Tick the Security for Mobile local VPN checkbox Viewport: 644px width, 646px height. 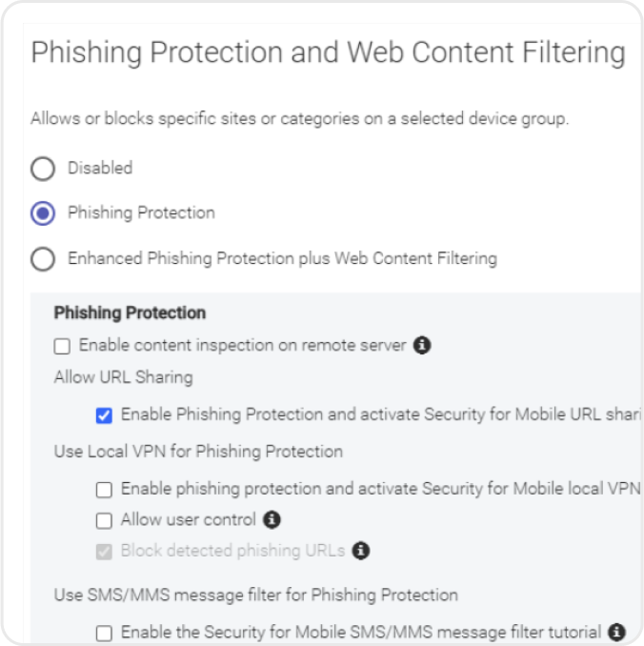coord(104,490)
